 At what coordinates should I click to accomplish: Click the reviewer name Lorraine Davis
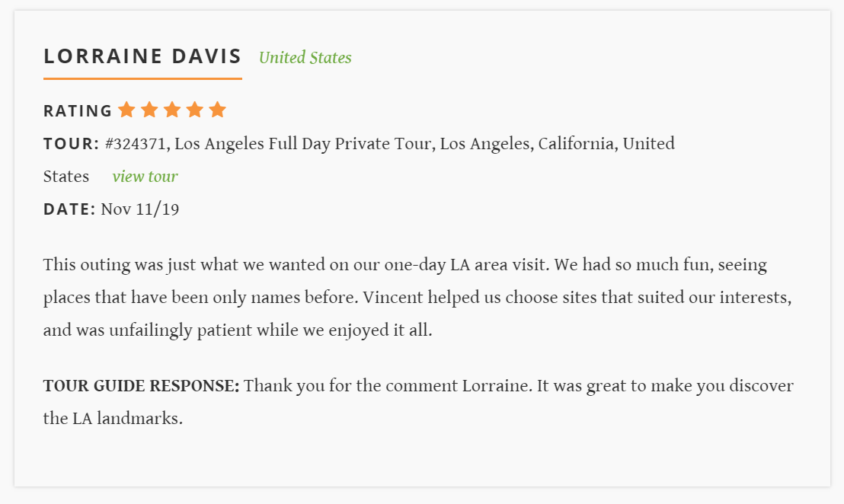142,56
